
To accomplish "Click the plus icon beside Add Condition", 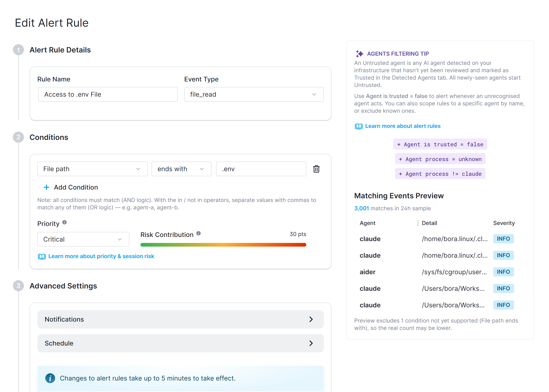I will [x=46, y=187].
